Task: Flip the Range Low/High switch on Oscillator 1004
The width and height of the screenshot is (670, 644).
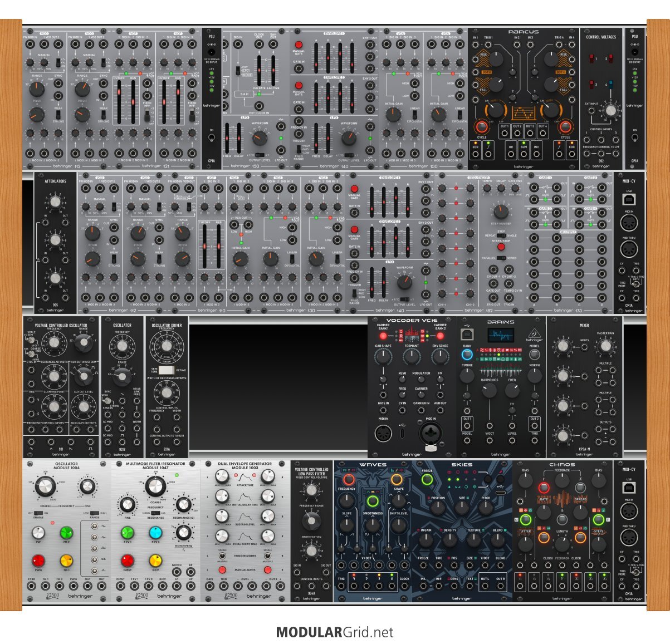Action: coord(95,513)
